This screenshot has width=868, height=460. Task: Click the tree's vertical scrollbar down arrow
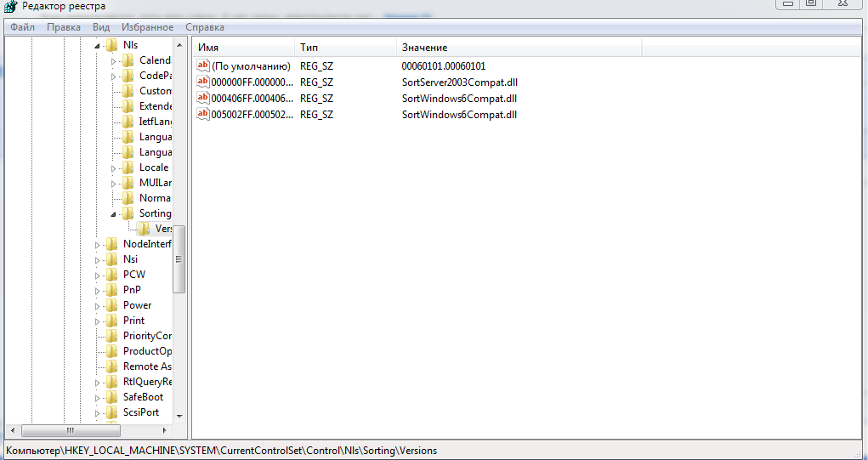[x=179, y=415]
